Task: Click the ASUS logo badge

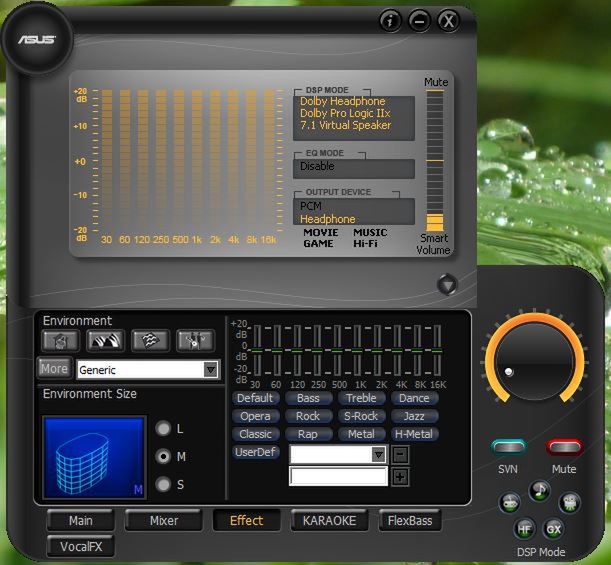Action: click(x=37, y=39)
